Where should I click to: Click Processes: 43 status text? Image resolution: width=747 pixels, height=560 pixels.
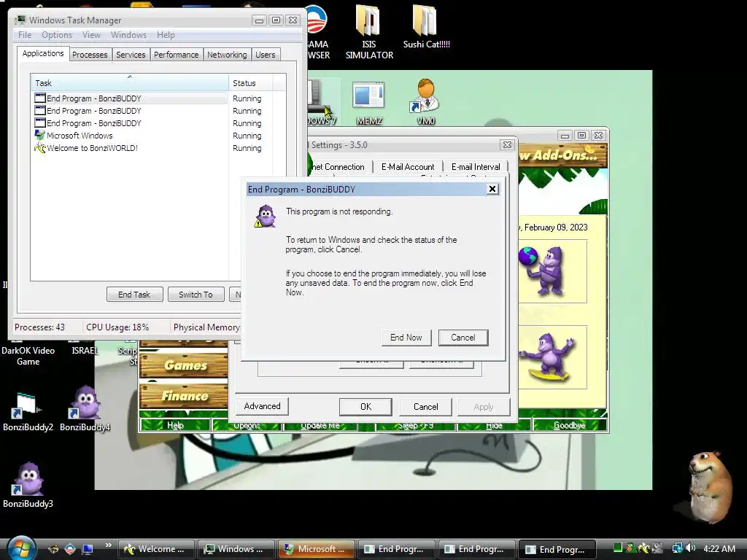tap(39, 327)
